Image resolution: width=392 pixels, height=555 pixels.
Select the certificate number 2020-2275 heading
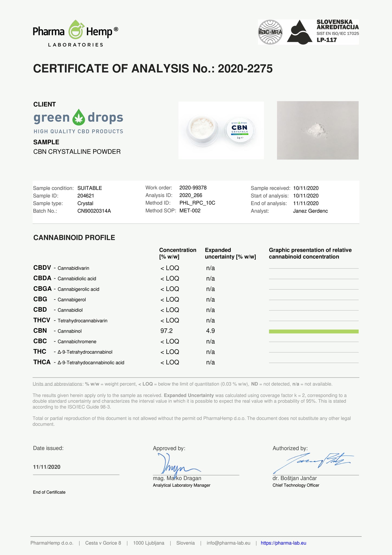[245, 69]
